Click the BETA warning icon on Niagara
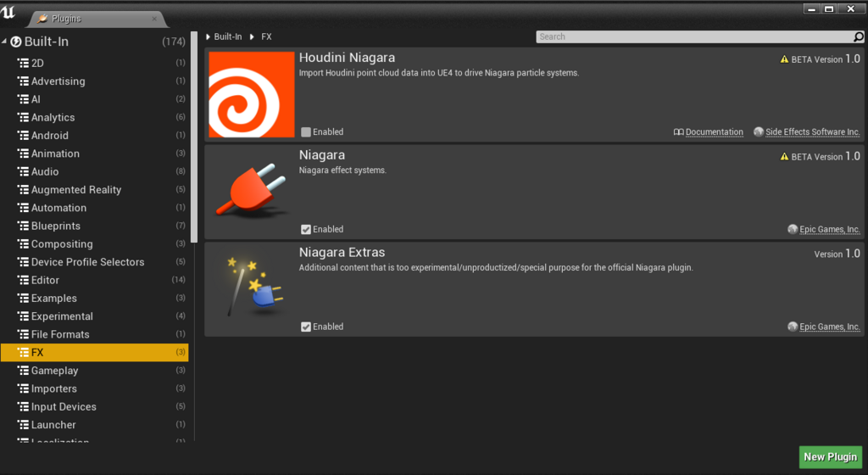 click(x=784, y=157)
